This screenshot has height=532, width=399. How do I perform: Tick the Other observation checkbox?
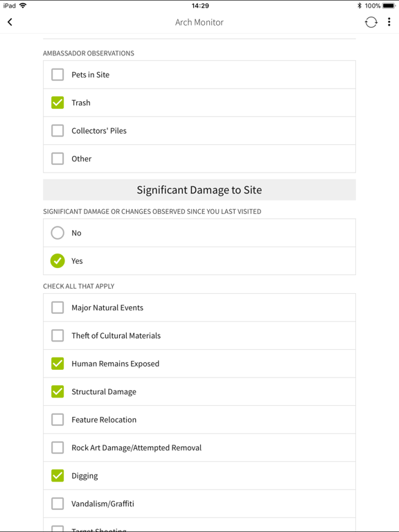click(57, 159)
